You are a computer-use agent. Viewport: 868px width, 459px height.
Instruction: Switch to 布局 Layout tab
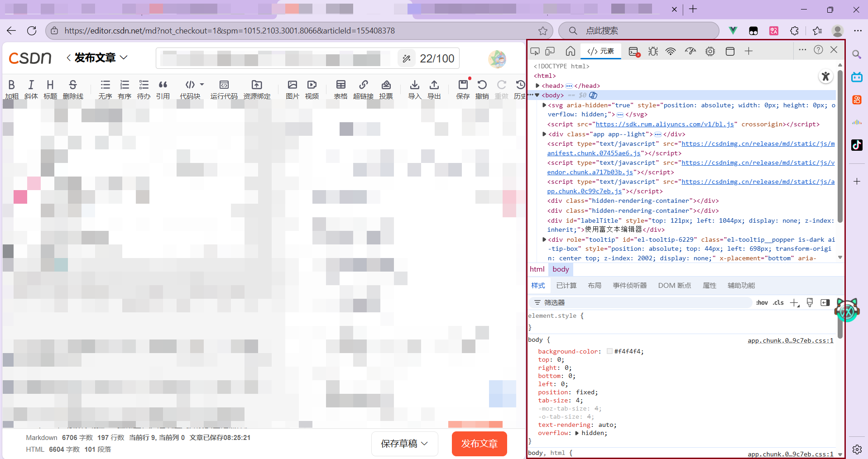[595, 286]
